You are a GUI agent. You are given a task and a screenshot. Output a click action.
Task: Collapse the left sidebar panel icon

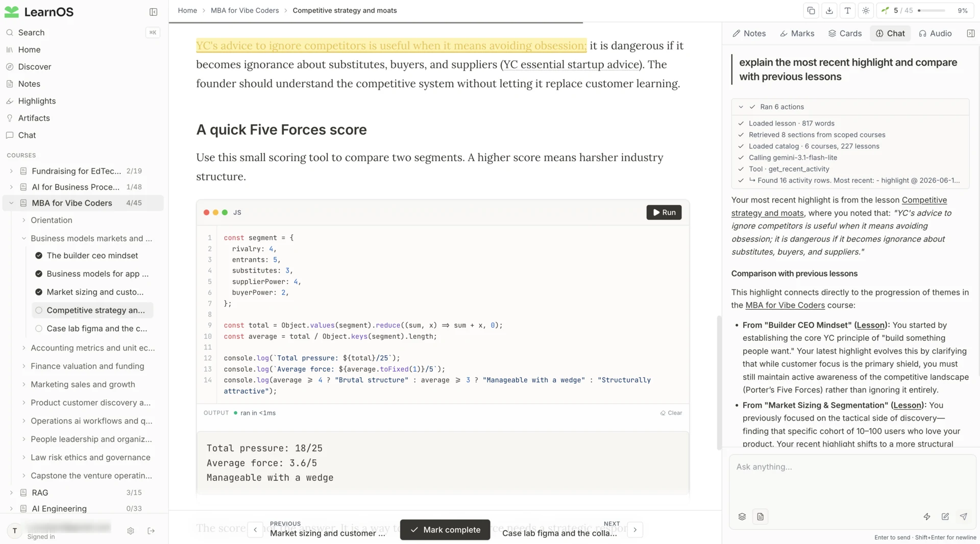[153, 12]
